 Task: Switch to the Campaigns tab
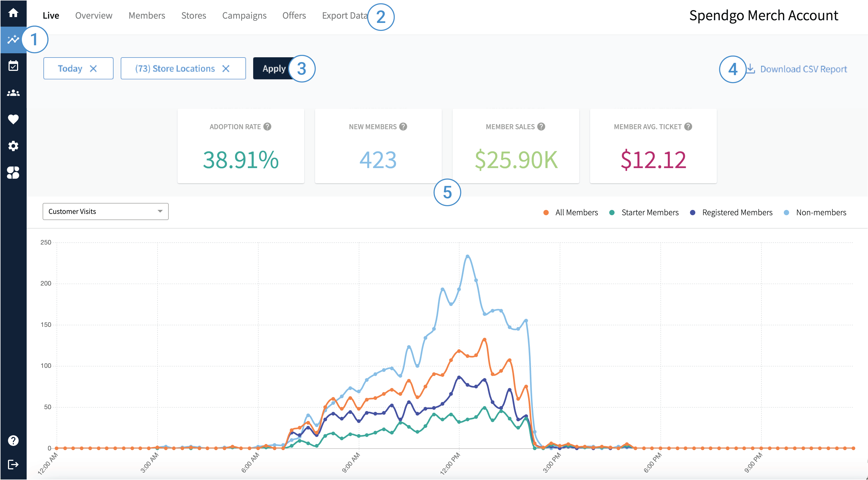(x=244, y=15)
